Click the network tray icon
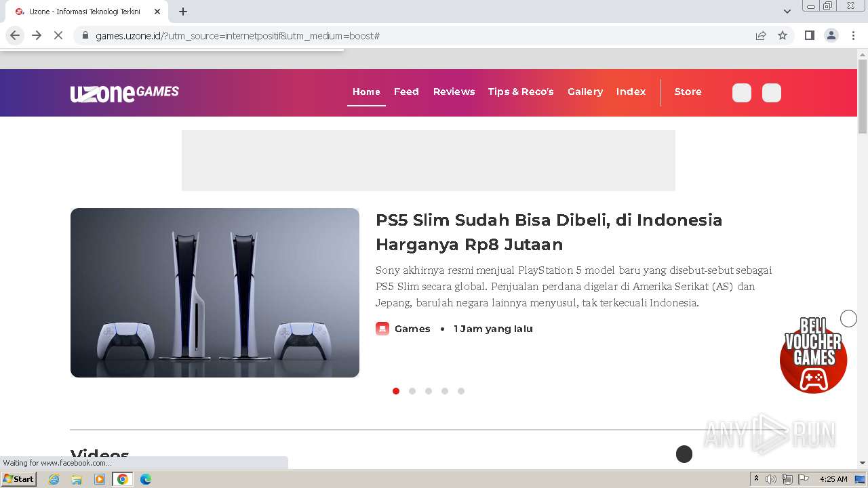 (x=787, y=479)
